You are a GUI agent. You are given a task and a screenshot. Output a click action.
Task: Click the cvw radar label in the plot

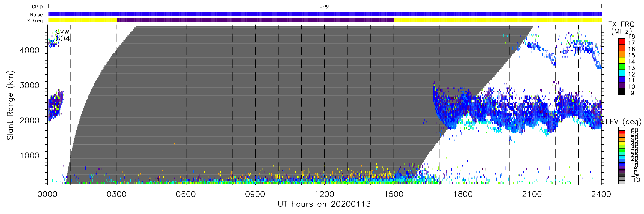[62, 32]
